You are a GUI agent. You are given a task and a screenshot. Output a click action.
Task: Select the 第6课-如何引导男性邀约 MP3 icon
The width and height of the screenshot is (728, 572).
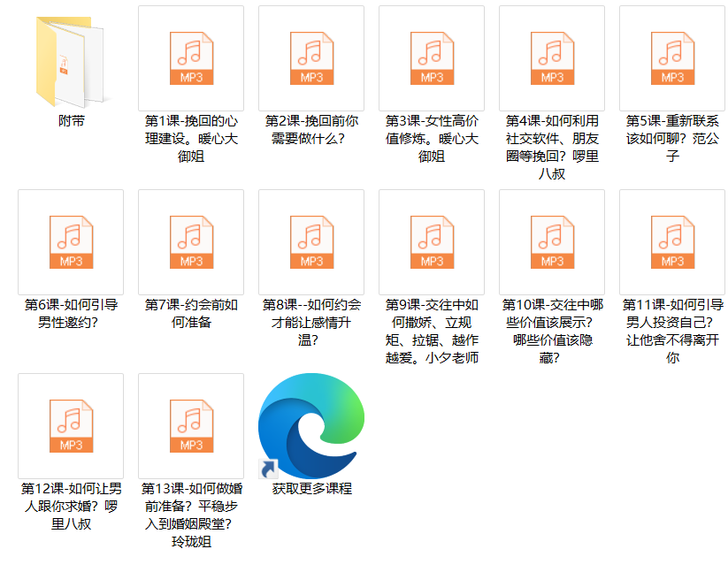click(71, 242)
